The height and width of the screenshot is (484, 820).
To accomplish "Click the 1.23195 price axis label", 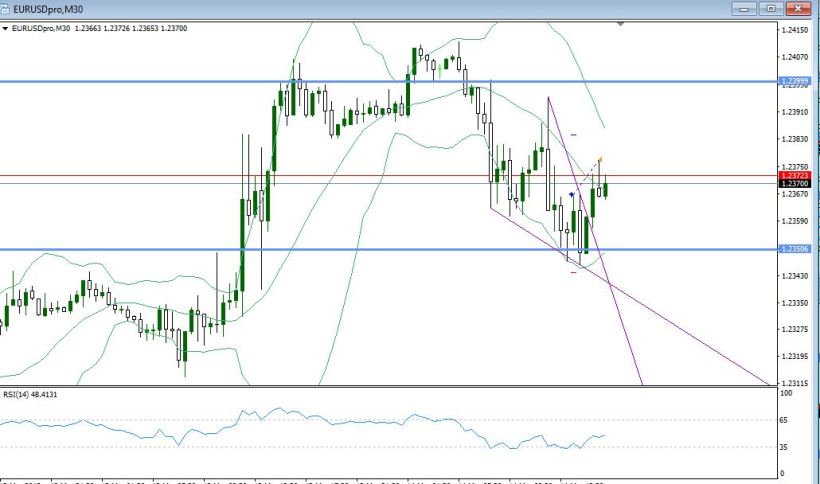I will click(x=795, y=356).
